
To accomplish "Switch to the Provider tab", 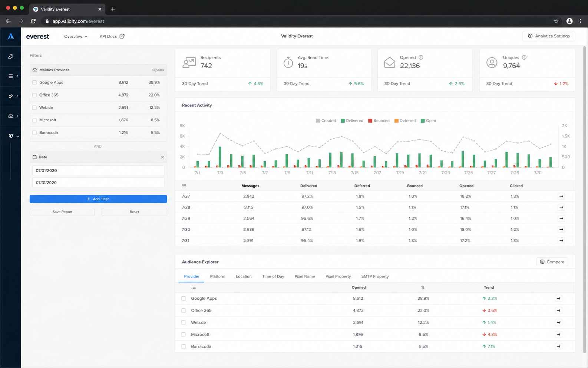I will 192,276.
